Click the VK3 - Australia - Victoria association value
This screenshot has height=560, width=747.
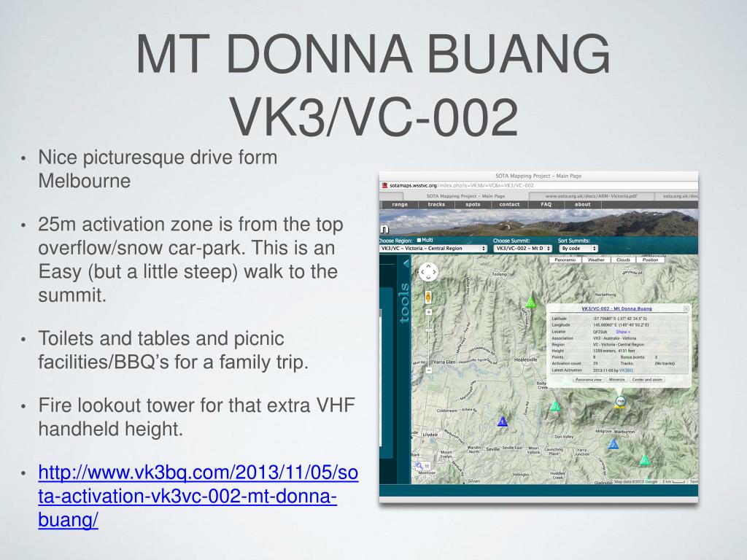(x=613, y=338)
